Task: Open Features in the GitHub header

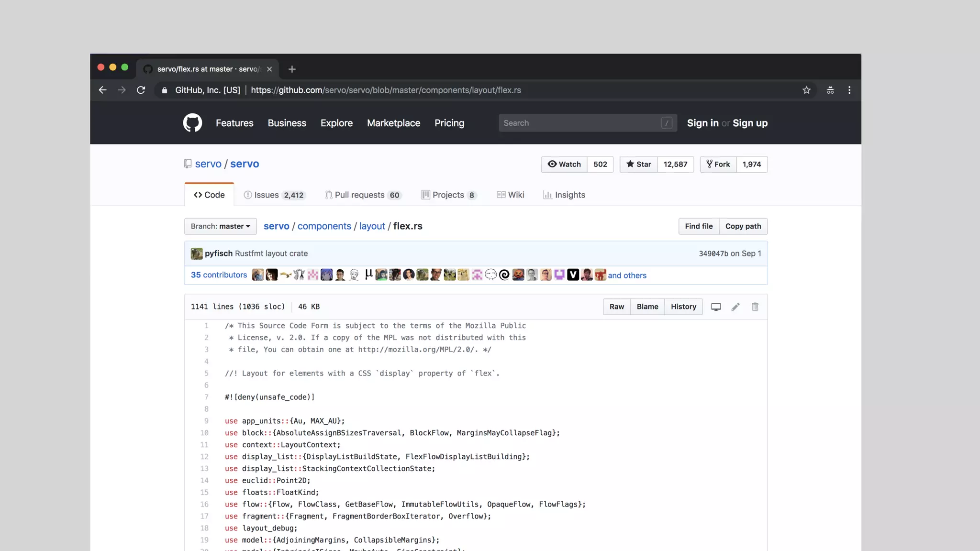Action: pyautogui.click(x=234, y=123)
